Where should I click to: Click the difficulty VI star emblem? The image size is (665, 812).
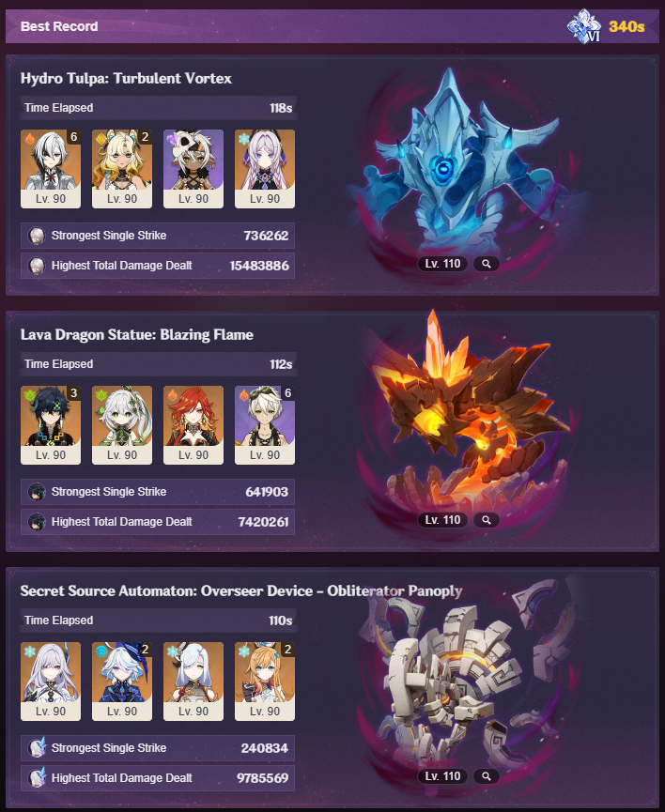(584, 26)
